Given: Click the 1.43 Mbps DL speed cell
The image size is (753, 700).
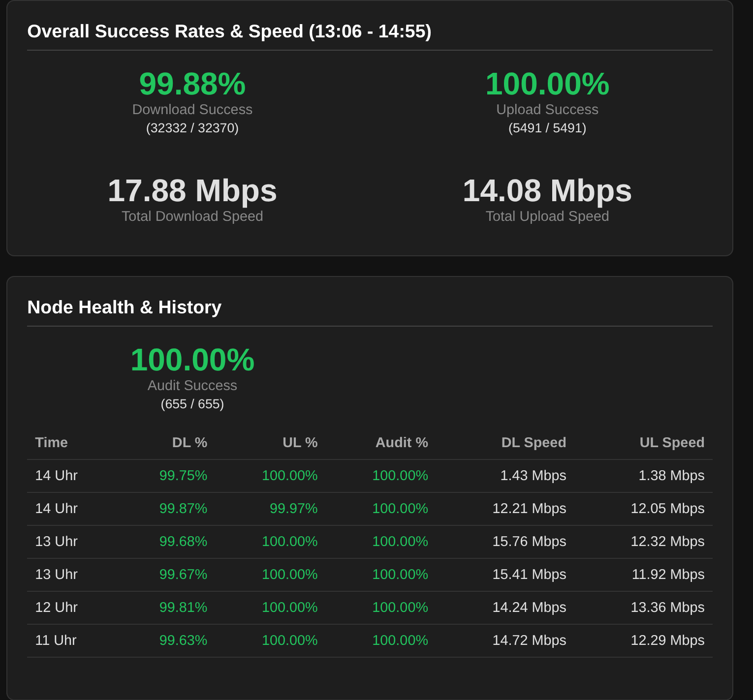Looking at the screenshot, I should 533,475.
